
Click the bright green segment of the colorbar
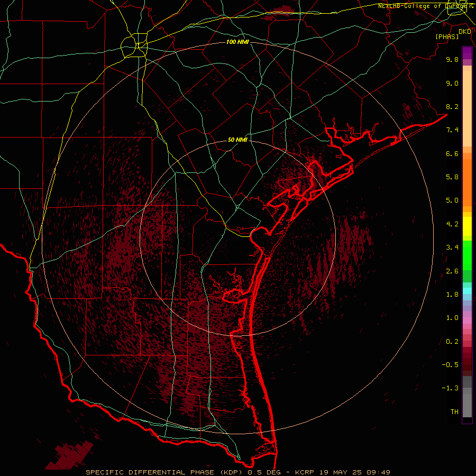467,255
